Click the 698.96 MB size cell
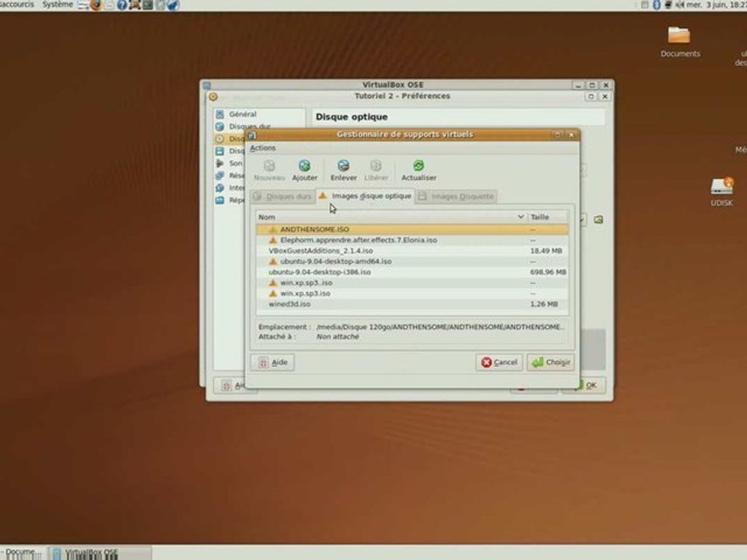This screenshot has width=747, height=560. 548,272
